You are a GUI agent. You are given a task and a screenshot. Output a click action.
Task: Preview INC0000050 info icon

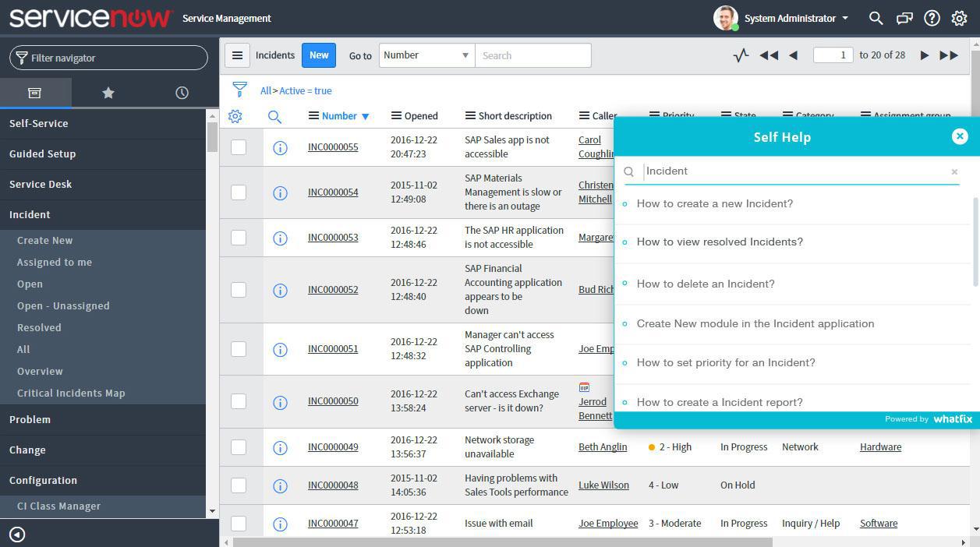[280, 402]
